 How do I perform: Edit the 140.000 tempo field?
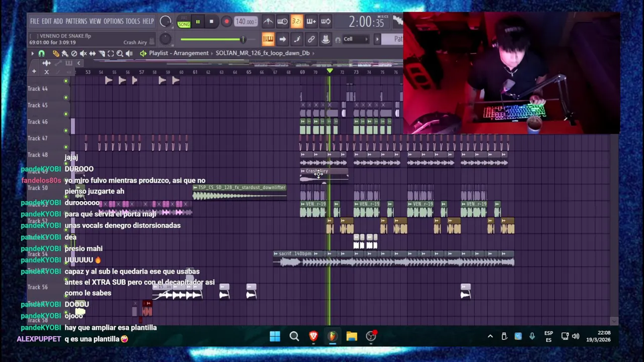[x=245, y=22]
